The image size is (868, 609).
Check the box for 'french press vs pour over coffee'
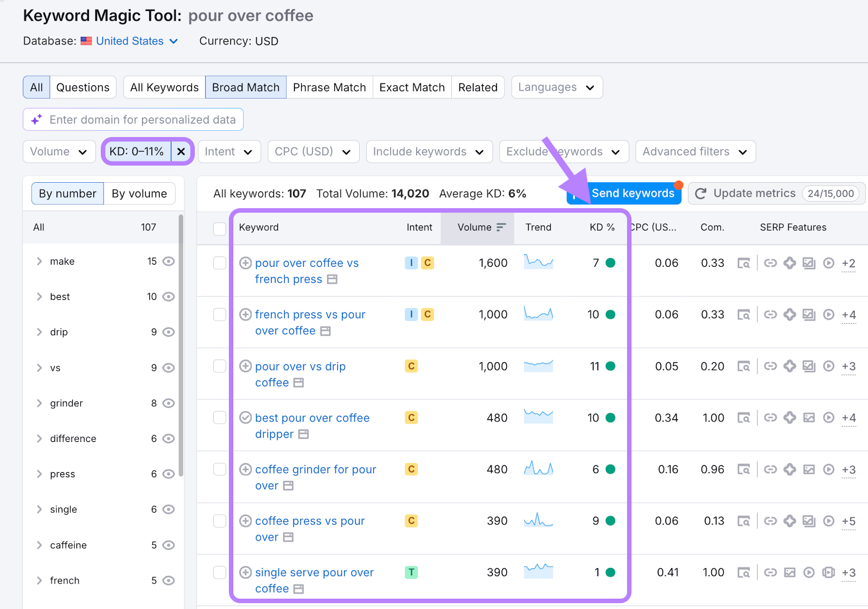(x=220, y=315)
